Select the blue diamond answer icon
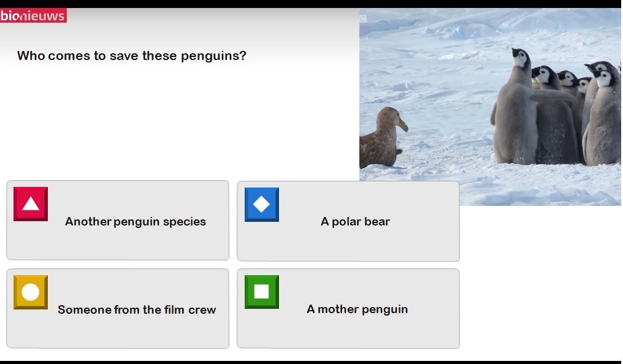 (x=261, y=205)
